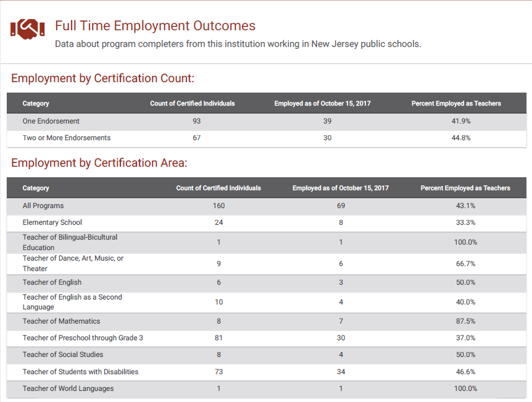Click the description text about program completers
This screenshot has width=532, height=402.
click(x=238, y=44)
